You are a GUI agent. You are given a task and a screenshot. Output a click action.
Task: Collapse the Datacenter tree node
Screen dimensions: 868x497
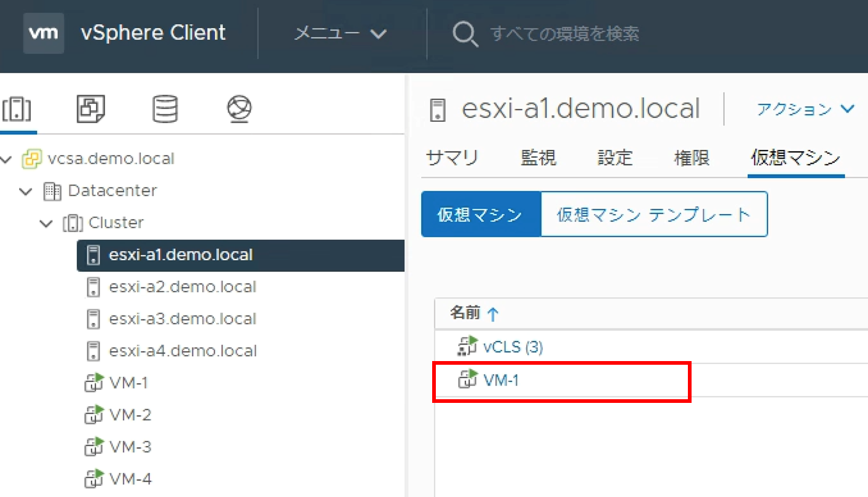pyautogui.click(x=26, y=191)
